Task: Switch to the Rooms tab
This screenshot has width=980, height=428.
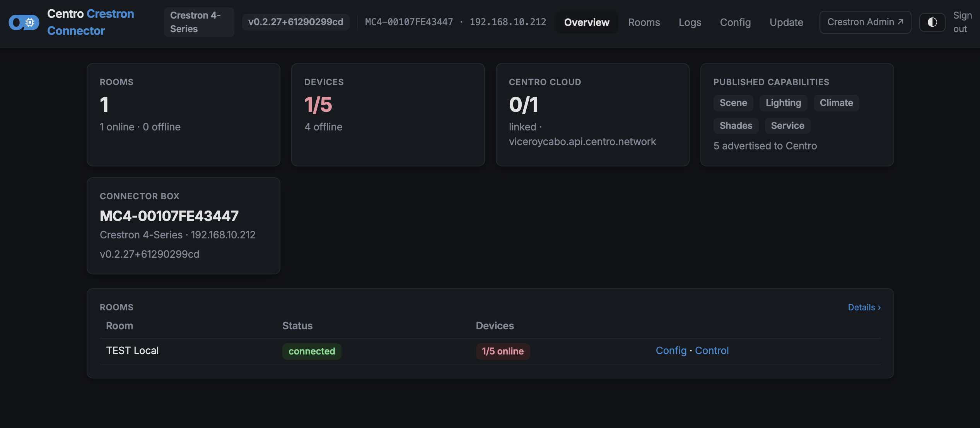Action: 644,22
